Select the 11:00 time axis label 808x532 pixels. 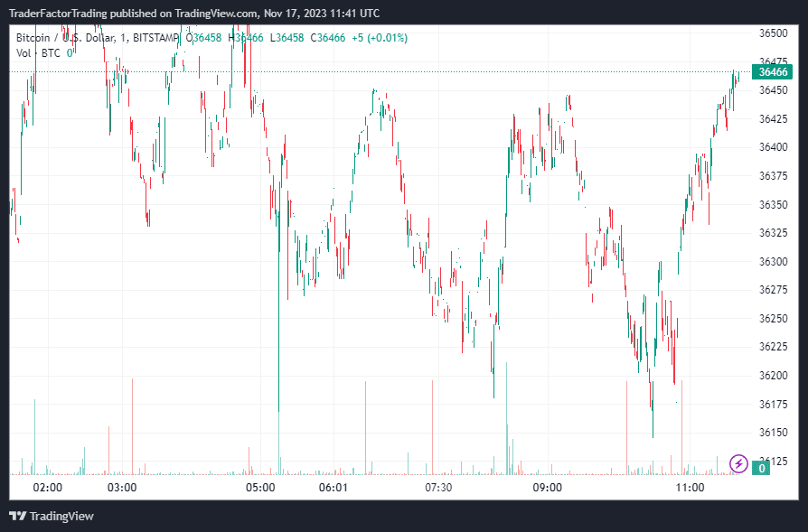pyautogui.click(x=690, y=488)
